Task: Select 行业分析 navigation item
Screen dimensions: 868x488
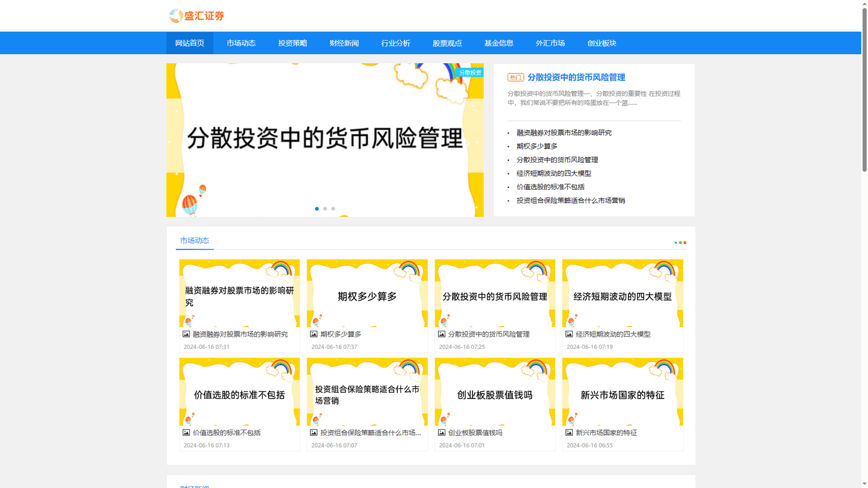Action: 395,43
